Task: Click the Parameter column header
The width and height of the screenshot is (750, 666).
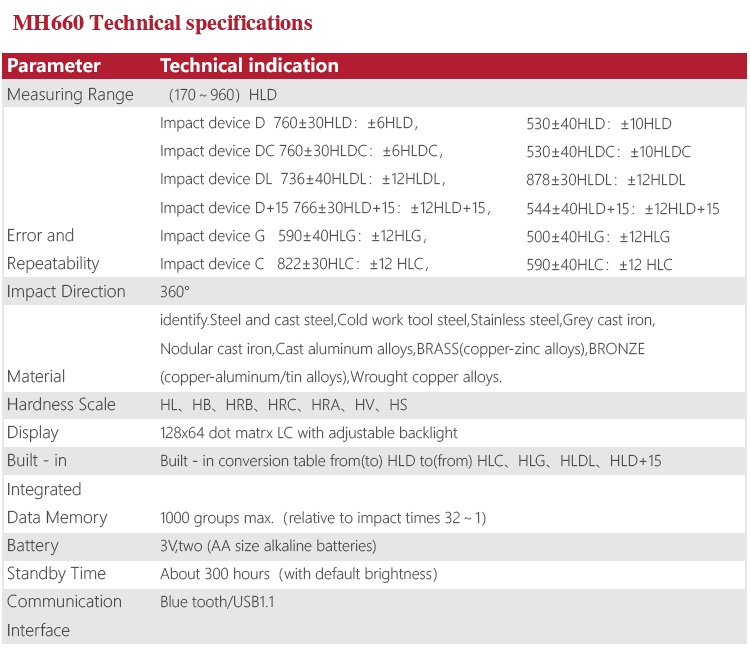Action: (54, 66)
